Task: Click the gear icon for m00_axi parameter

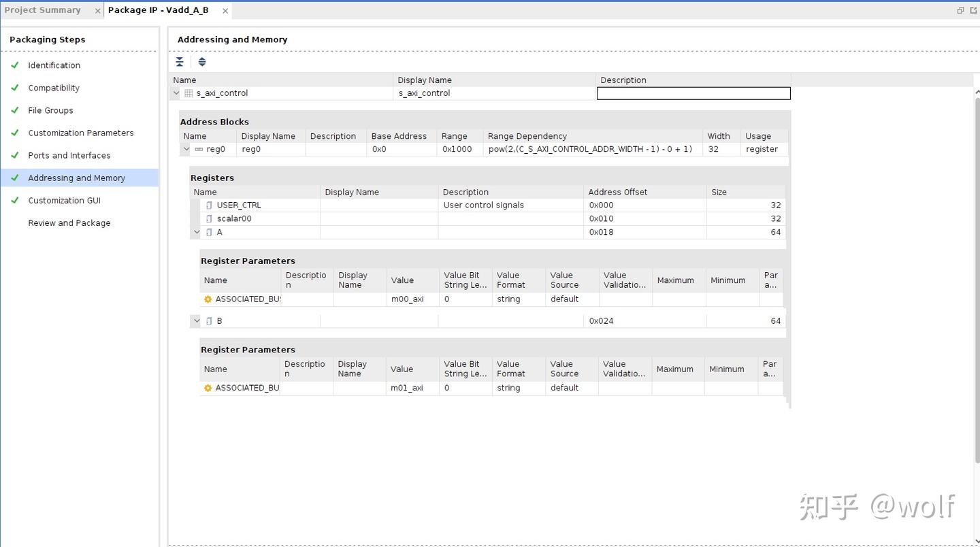Action: (x=208, y=299)
